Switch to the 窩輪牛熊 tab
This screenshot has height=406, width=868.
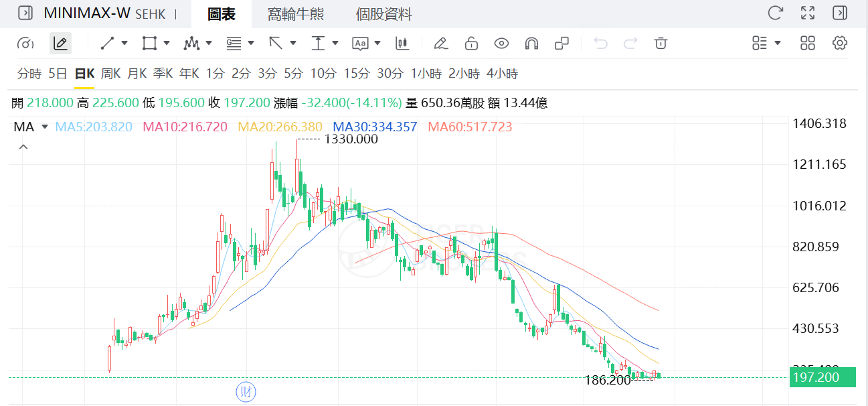click(294, 14)
